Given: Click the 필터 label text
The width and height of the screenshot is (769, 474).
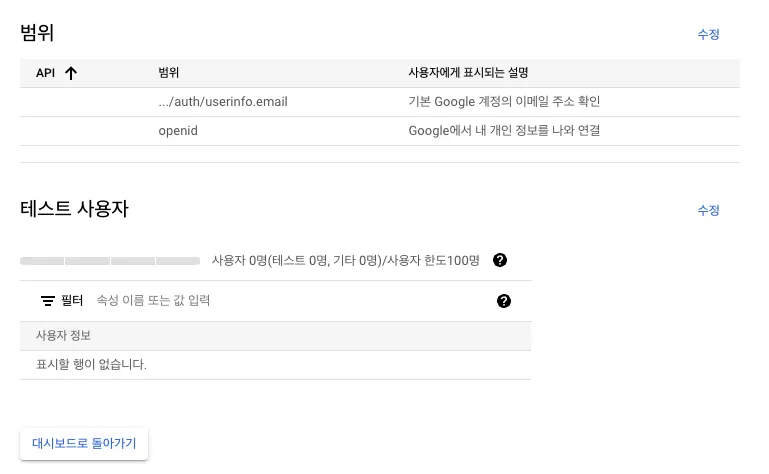Looking at the screenshot, I should click(72, 300).
